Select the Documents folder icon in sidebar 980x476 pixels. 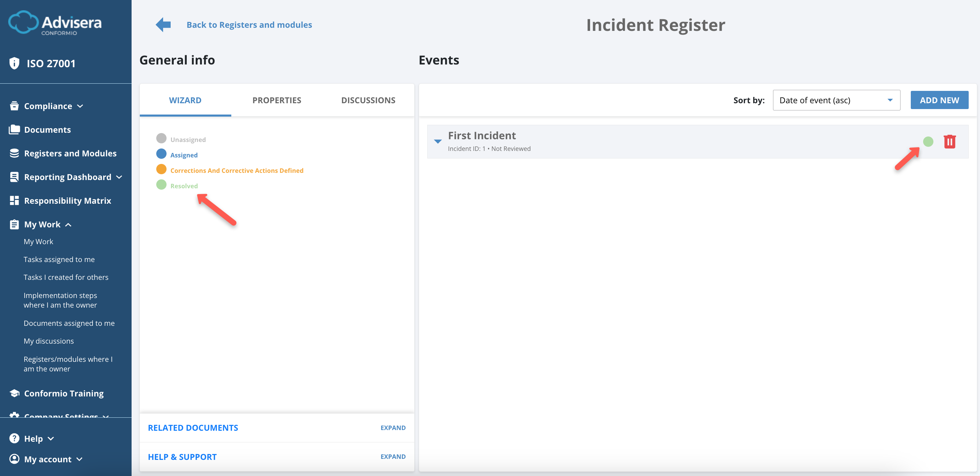click(x=14, y=130)
